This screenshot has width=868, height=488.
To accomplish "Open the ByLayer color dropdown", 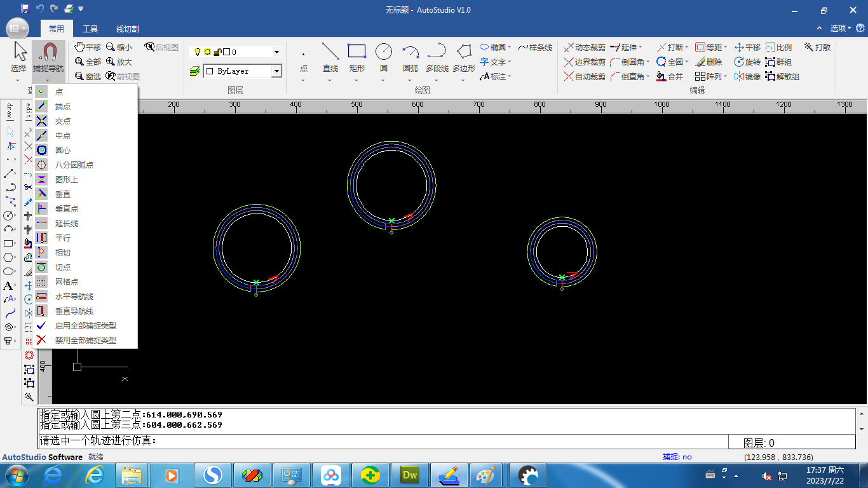I will point(276,71).
